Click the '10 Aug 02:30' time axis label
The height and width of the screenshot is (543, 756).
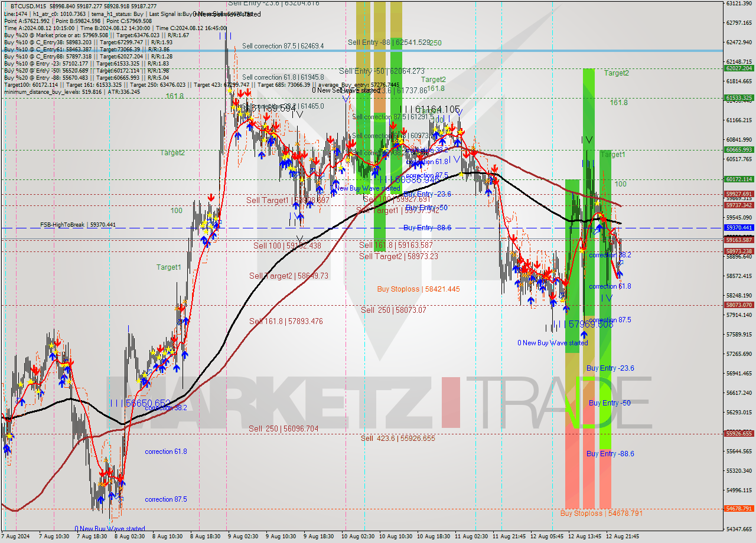[x=358, y=537]
